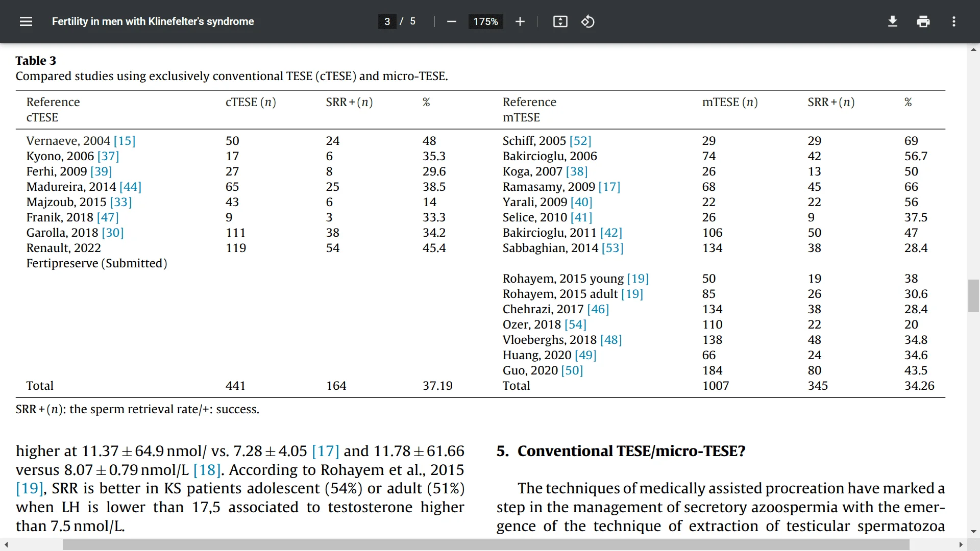Click the 'mTESE (n)' column header

pos(730,102)
